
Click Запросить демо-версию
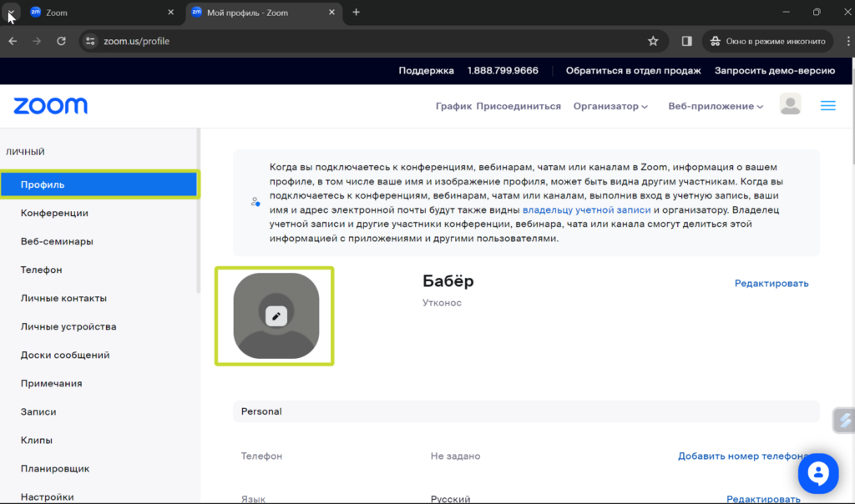coord(774,70)
